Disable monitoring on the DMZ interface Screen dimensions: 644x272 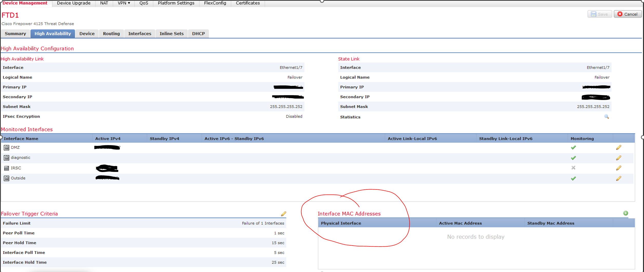pos(574,147)
